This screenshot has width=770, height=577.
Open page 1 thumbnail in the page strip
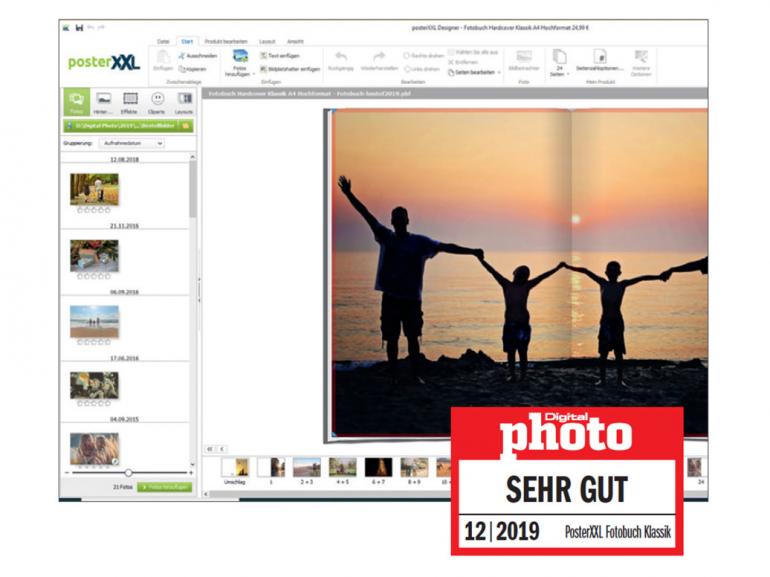click(x=271, y=467)
